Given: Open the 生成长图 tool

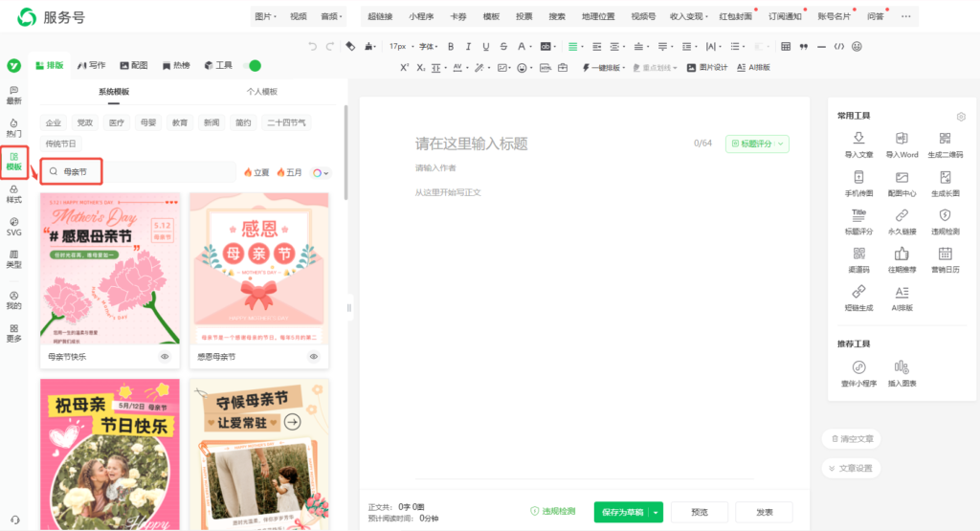Looking at the screenshot, I should [945, 184].
